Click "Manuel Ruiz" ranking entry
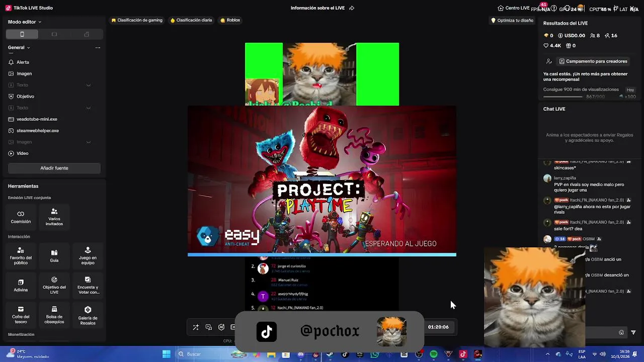Image resolution: width=644 pixels, height=362 pixels. click(288, 280)
